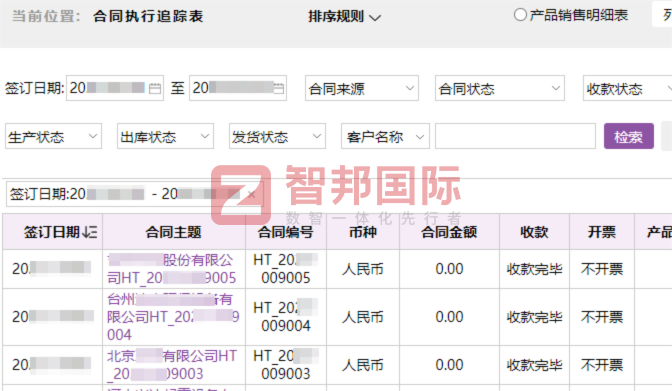Sort by 签订日期 column header icon
Screen dimensions: 672x391
click(x=90, y=232)
